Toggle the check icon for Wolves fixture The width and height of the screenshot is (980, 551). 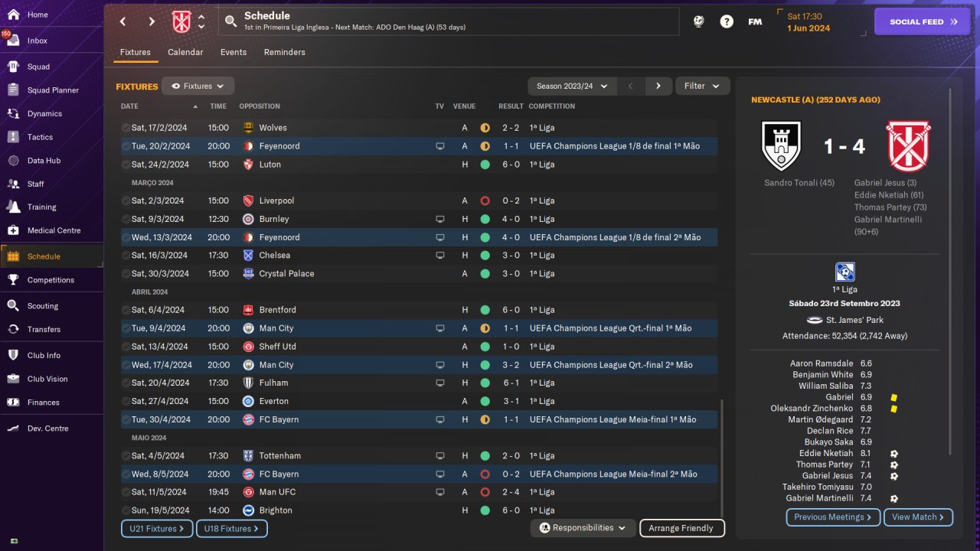tap(126, 128)
